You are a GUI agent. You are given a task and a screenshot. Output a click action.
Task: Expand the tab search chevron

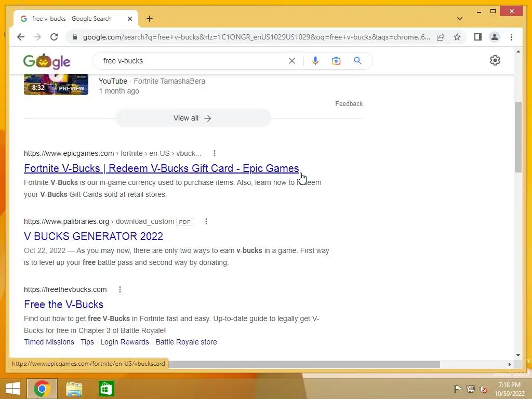coord(460,19)
